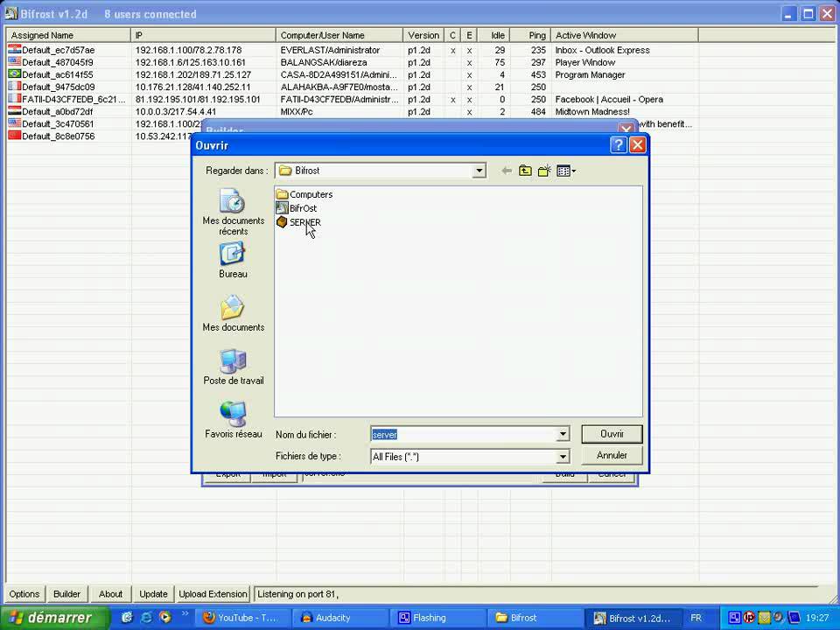The image size is (840, 630).
Task: Close the Ouvrir dialog with the X
Action: coord(638,145)
